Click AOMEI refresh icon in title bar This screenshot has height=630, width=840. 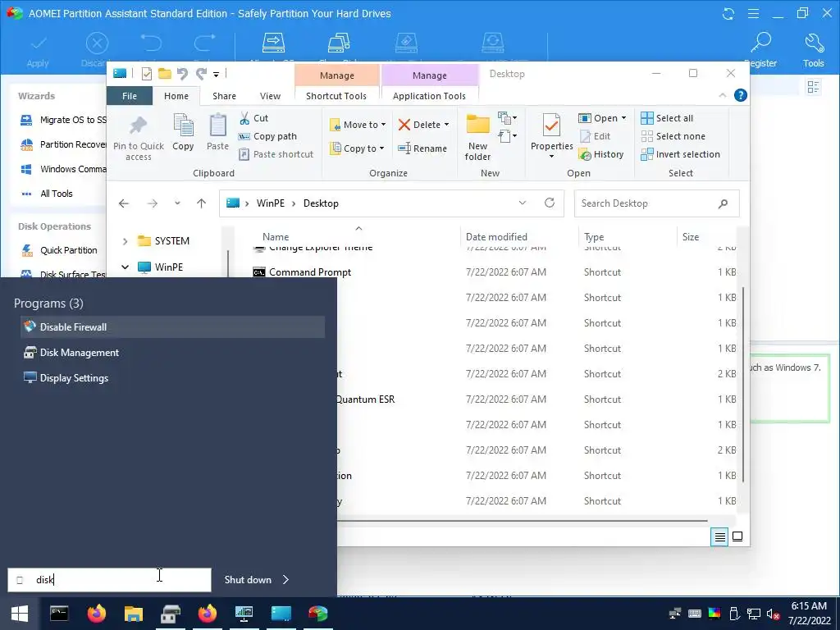coord(728,13)
